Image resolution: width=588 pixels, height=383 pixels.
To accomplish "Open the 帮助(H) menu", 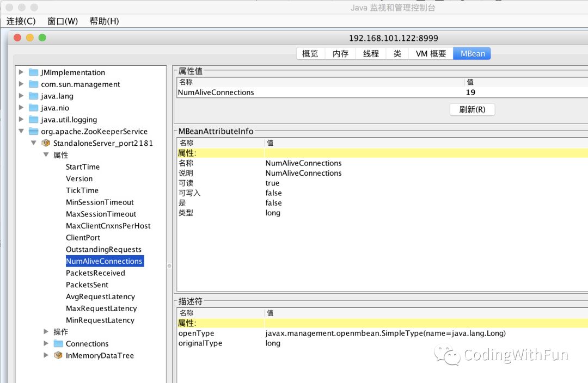I will (x=104, y=21).
